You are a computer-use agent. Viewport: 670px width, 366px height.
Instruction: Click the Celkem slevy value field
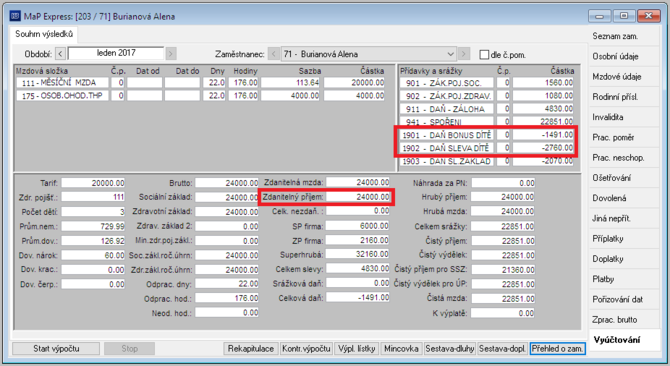click(358, 269)
